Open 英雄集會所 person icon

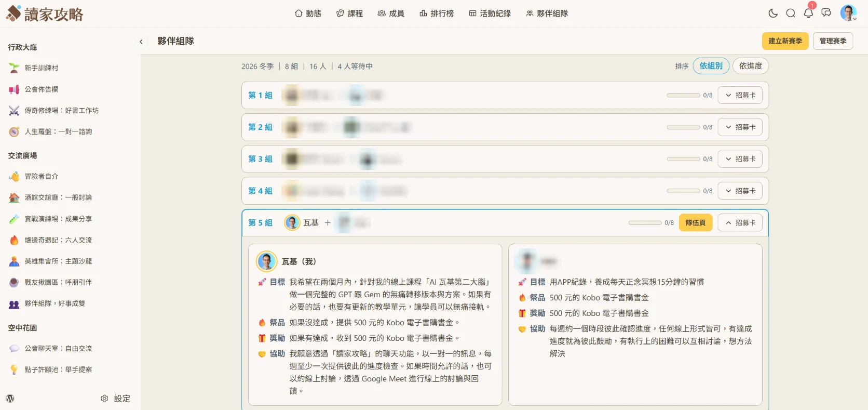(x=14, y=261)
